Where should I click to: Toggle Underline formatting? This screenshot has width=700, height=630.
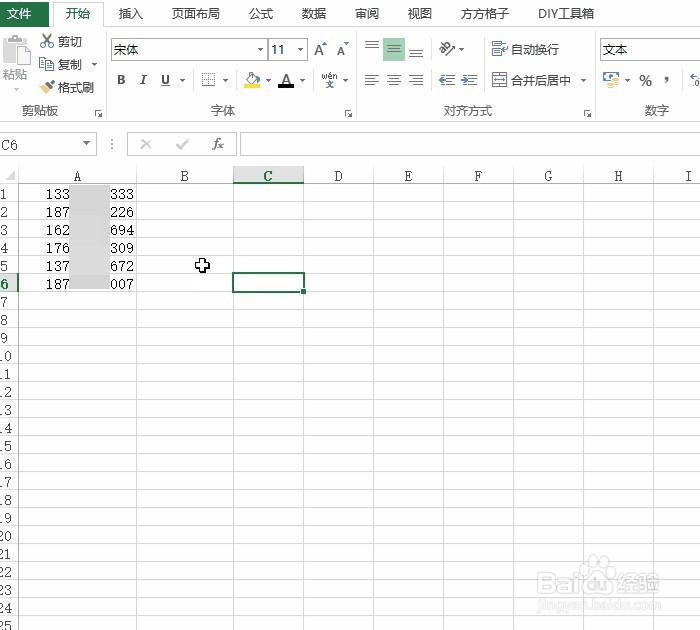(166, 80)
